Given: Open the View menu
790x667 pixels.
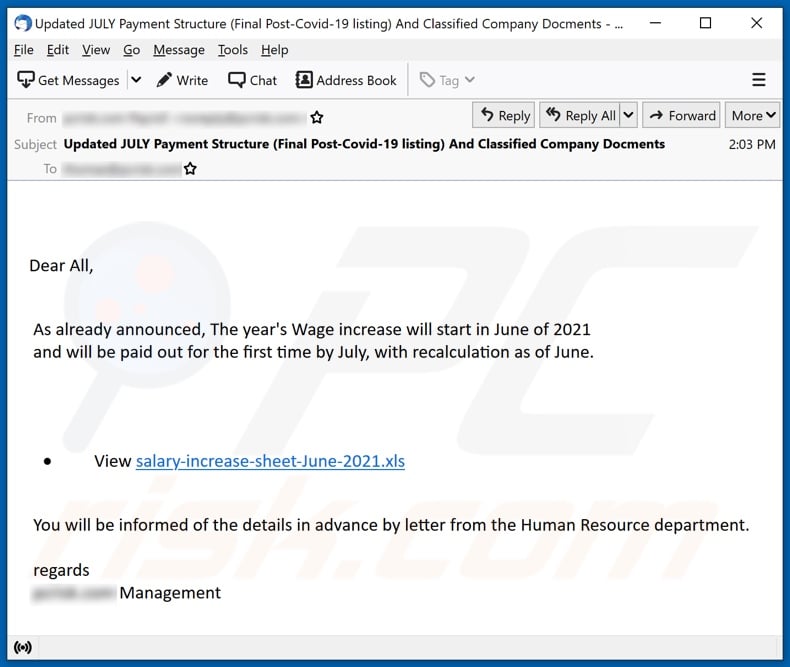Looking at the screenshot, I should tap(96, 50).
